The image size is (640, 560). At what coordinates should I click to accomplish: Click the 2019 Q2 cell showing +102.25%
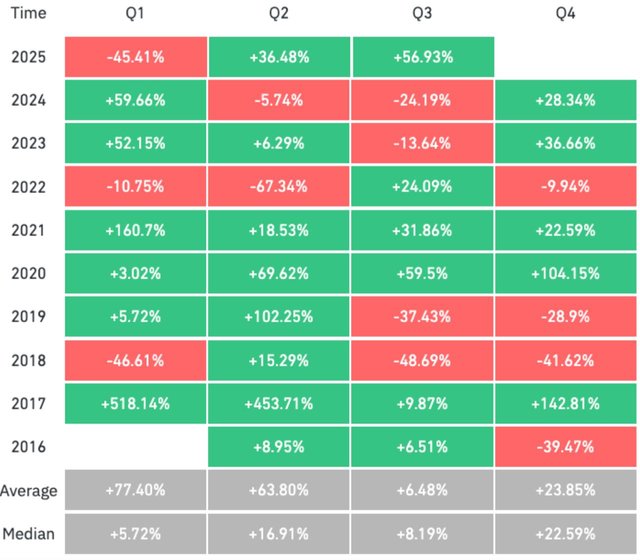280,316
